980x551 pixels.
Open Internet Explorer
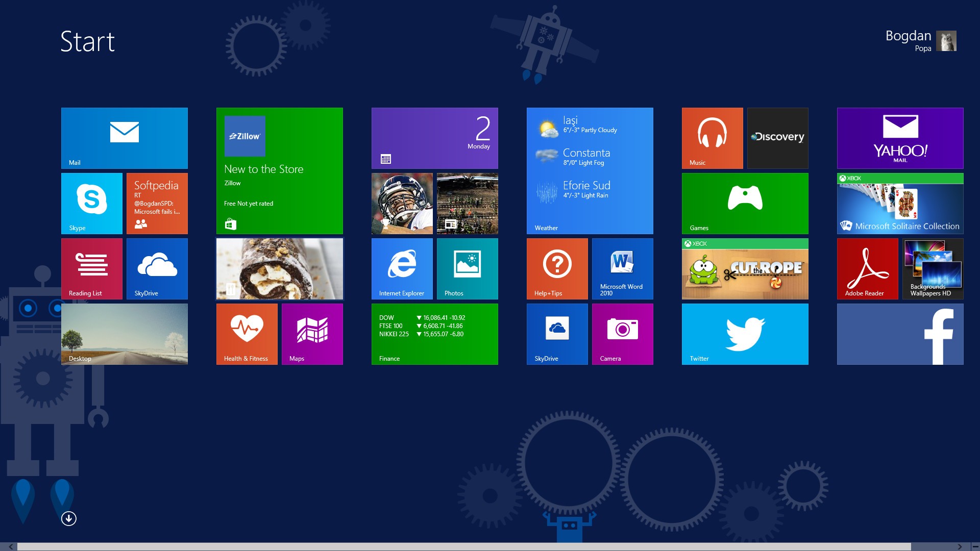tap(402, 268)
